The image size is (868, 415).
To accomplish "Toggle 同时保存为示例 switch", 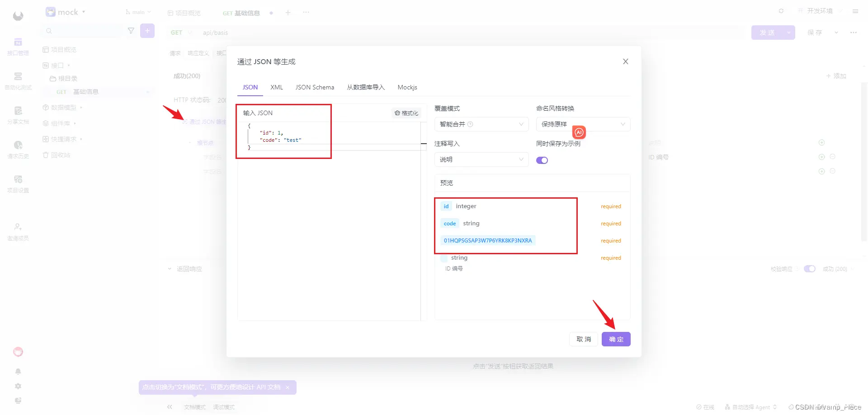I will click(x=542, y=160).
